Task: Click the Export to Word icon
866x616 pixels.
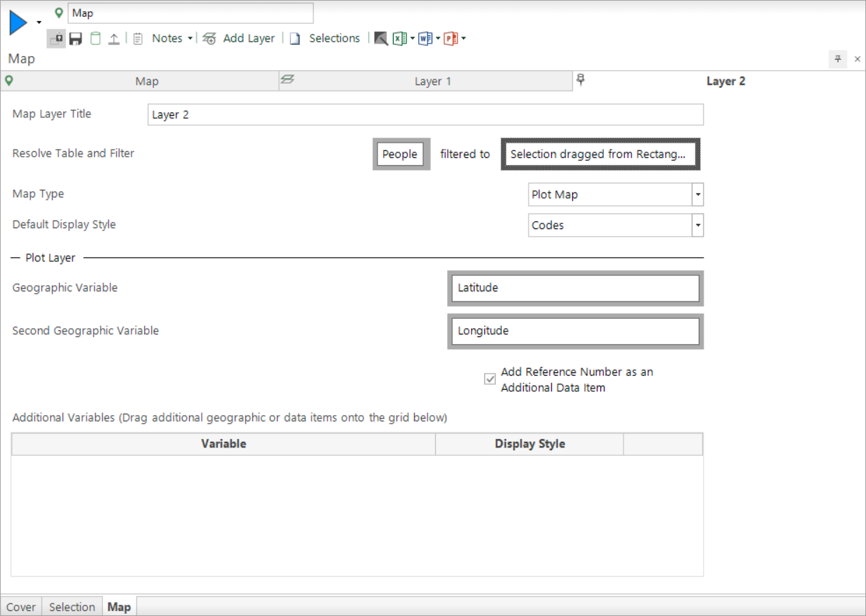Action: point(425,39)
